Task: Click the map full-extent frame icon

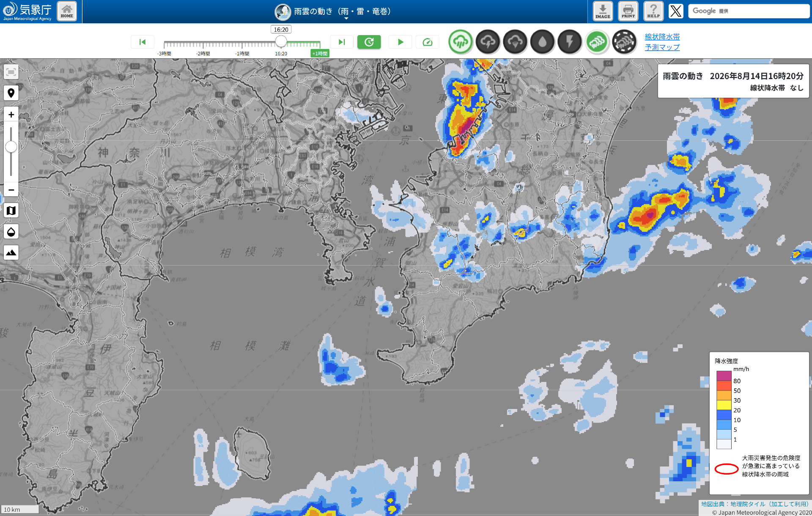Action: 11,72
